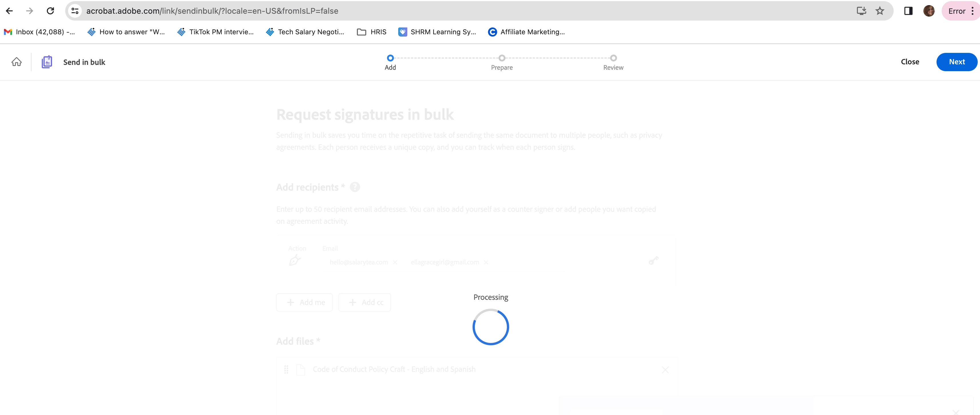Open SHRM Learning System bookmark
This screenshot has height=415, width=980.
(x=437, y=32)
